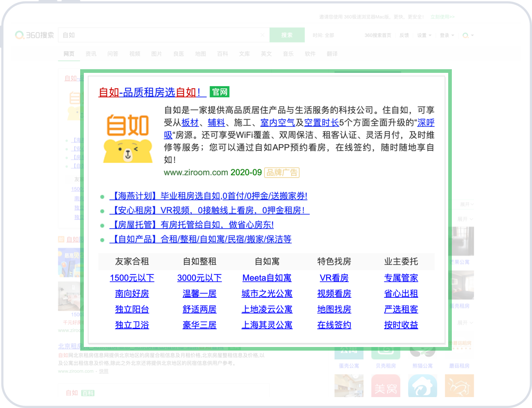Screen dimensions: 532x408
Task: Switch to the 资讯 tab
Action: (x=91, y=54)
